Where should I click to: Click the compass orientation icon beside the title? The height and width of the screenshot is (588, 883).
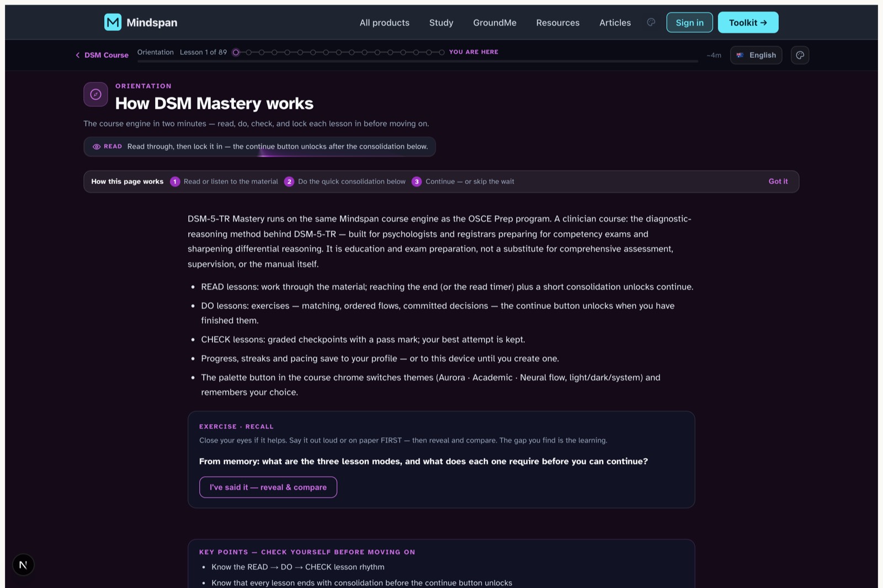point(95,94)
